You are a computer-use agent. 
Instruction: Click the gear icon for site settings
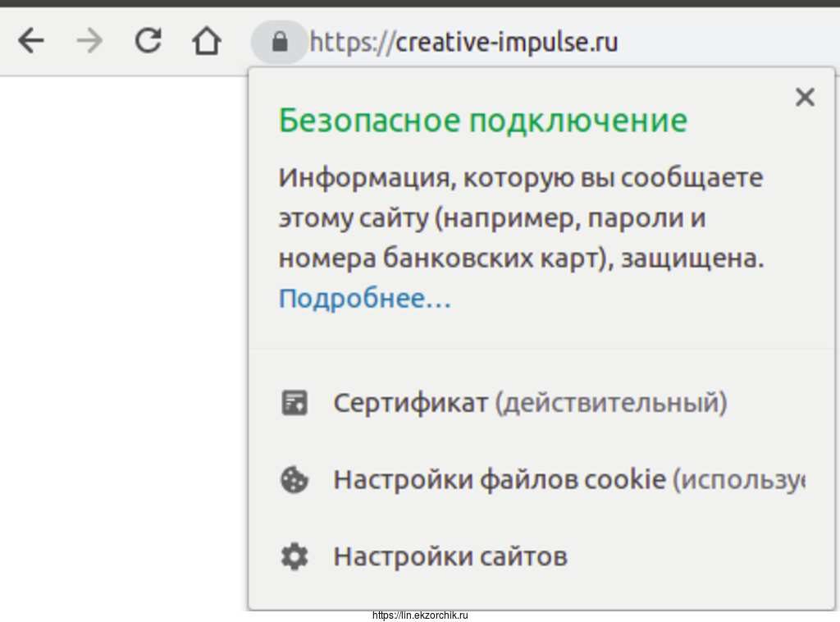tap(294, 557)
